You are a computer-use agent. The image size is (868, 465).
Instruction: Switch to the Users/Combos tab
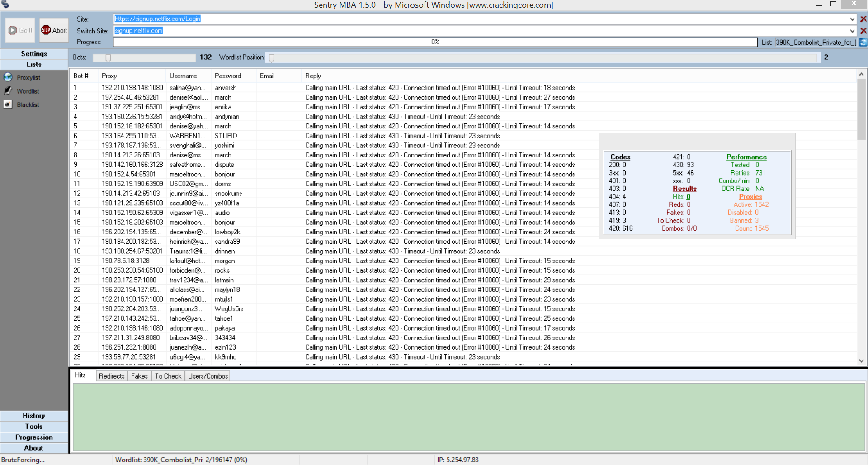click(208, 376)
